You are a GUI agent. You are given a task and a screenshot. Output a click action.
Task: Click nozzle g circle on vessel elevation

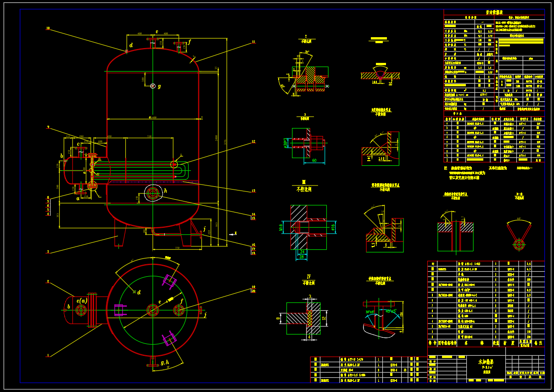[153, 86]
